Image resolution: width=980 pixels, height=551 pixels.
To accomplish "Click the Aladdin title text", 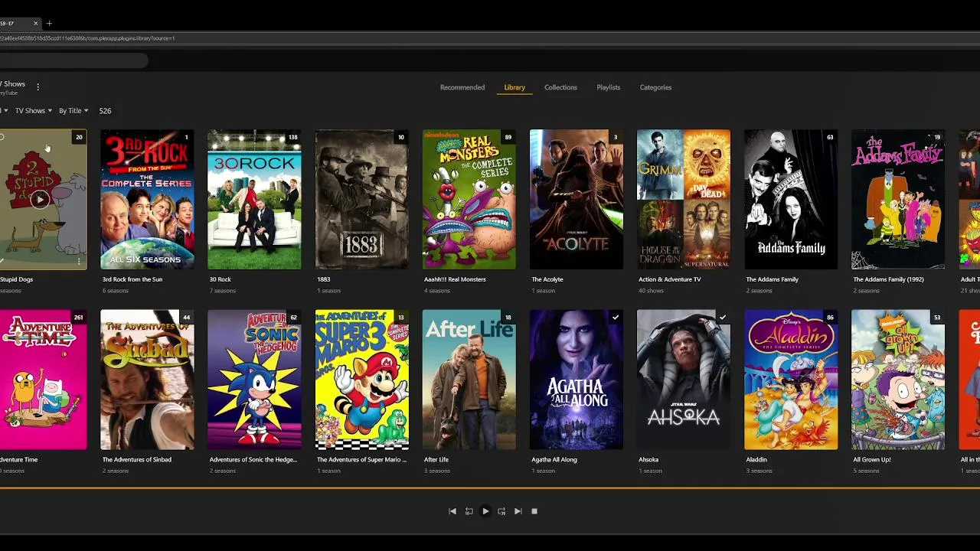I will [x=756, y=460].
